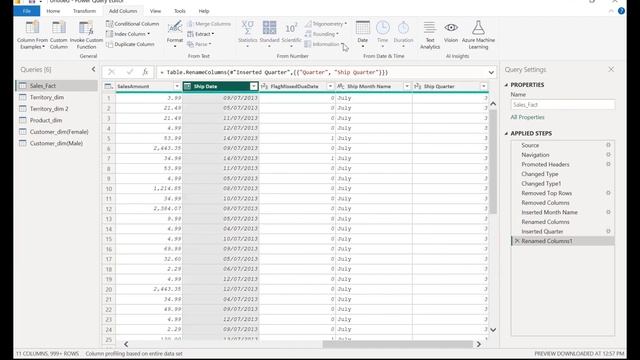Open Inserted Month Name settings gear
This screenshot has height=360, width=640.
click(x=608, y=212)
